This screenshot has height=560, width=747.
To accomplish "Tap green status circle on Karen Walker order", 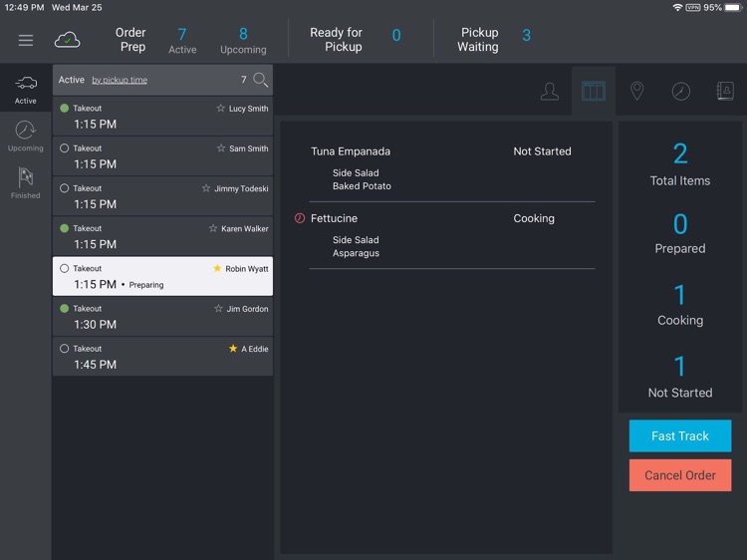I will coord(65,228).
